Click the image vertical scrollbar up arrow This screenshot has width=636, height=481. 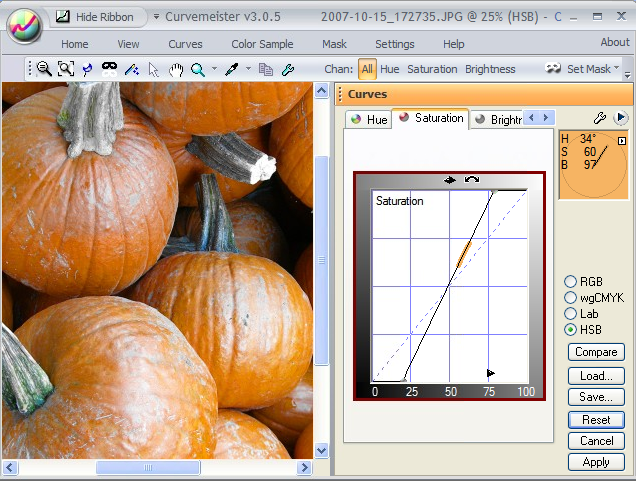tap(322, 91)
